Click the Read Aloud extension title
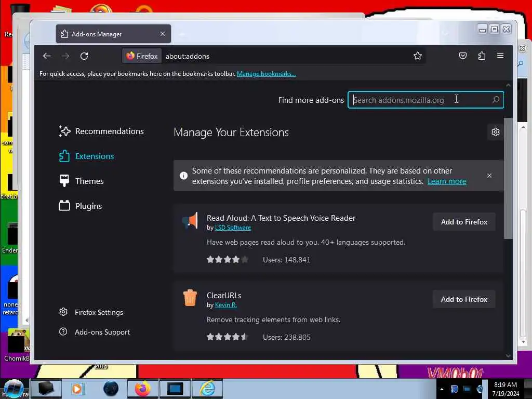Image resolution: width=532 pixels, height=399 pixels. pyautogui.click(x=281, y=218)
